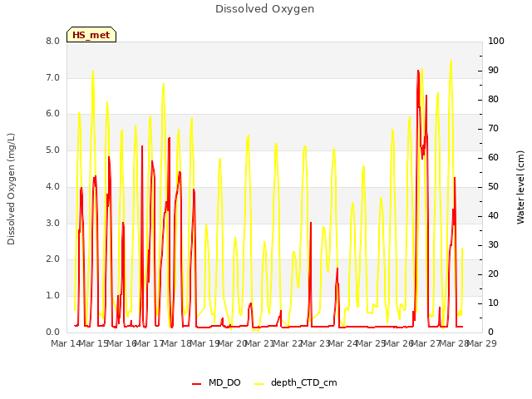Click the 0.0 left axis value
Viewport: 532px width, 399px height.
point(52,332)
